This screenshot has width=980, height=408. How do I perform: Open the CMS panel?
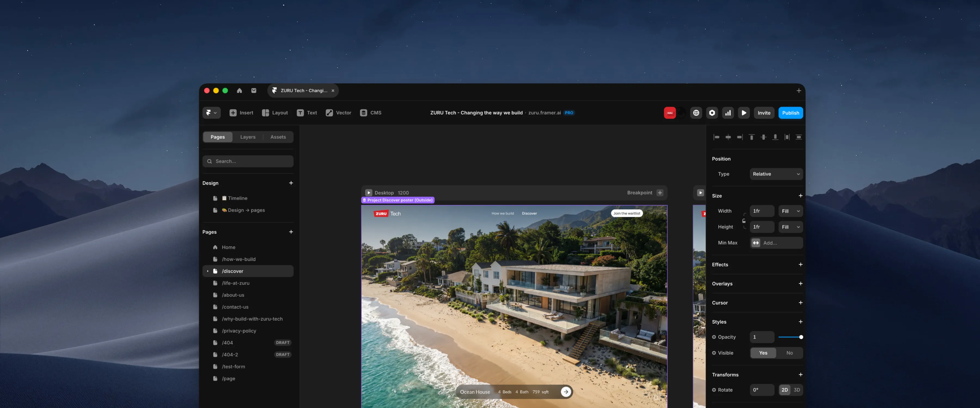pyautogui.click(x=370, y=113)
